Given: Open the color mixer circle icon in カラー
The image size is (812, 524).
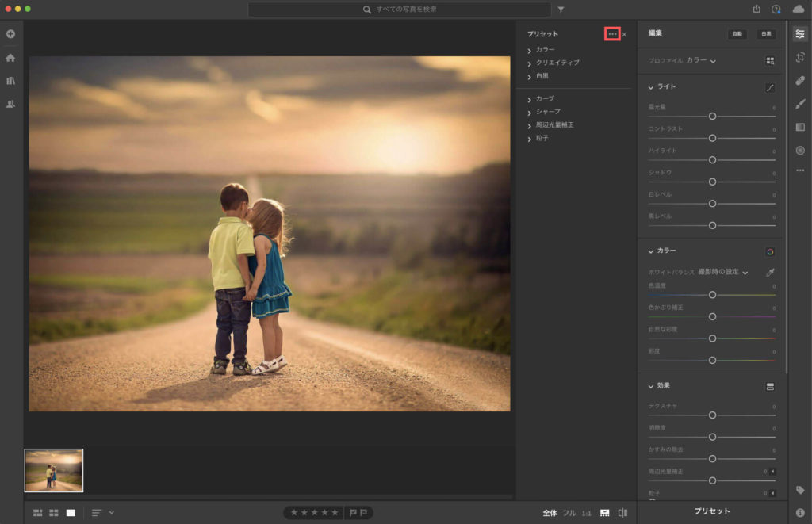Looking at the screenshot, I should (770, 251).
